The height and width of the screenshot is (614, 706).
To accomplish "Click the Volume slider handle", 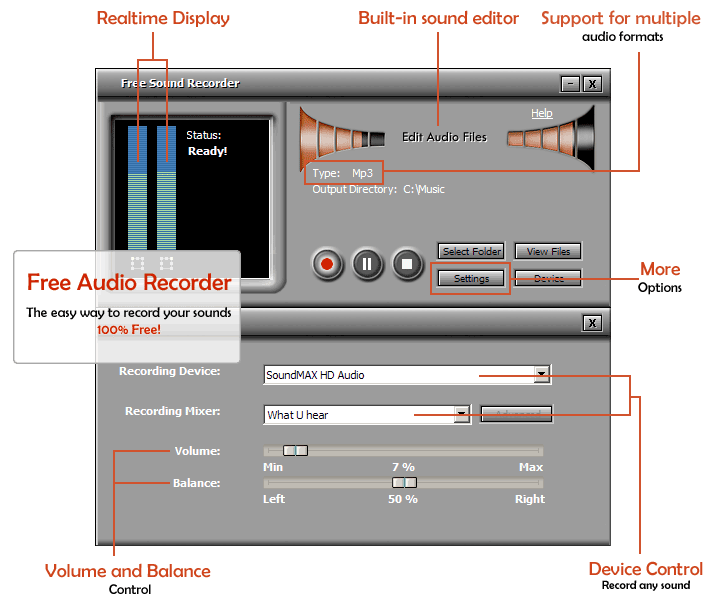I will [295, 451].
